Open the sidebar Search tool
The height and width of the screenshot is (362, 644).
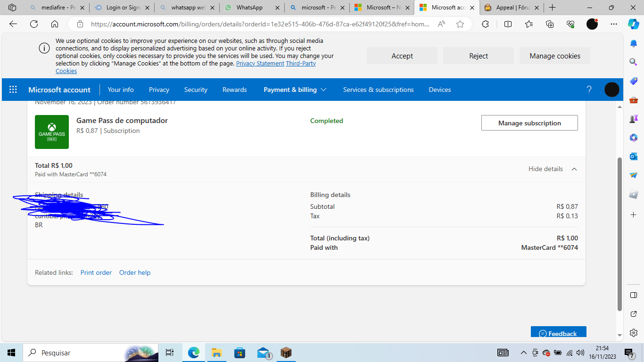coord(634,62)
